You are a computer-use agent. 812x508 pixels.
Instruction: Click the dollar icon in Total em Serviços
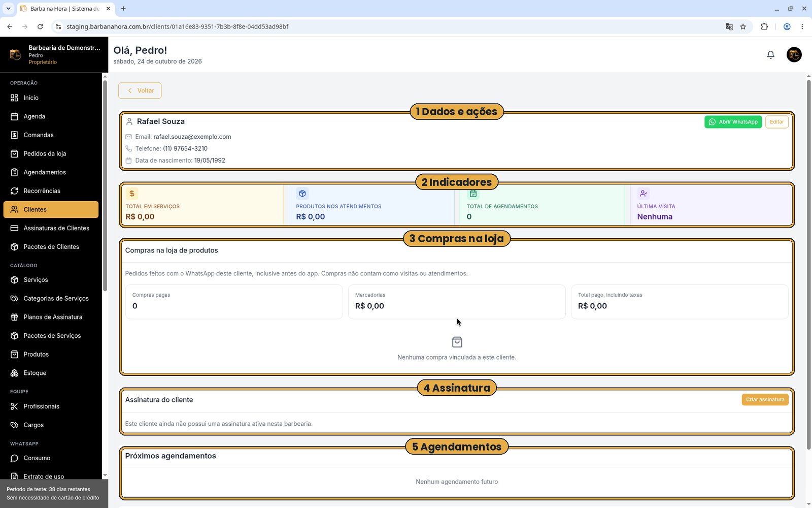[132, 194]
